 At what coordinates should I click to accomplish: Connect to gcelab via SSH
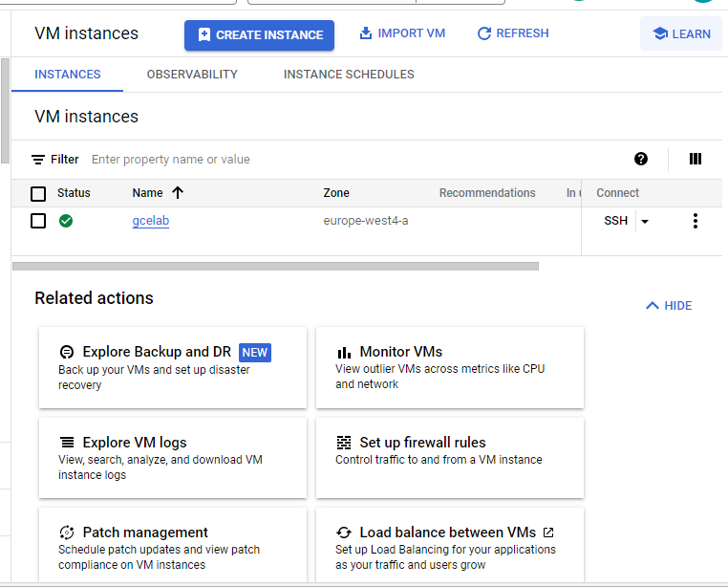pyautogui.click(x=615, y=221)
